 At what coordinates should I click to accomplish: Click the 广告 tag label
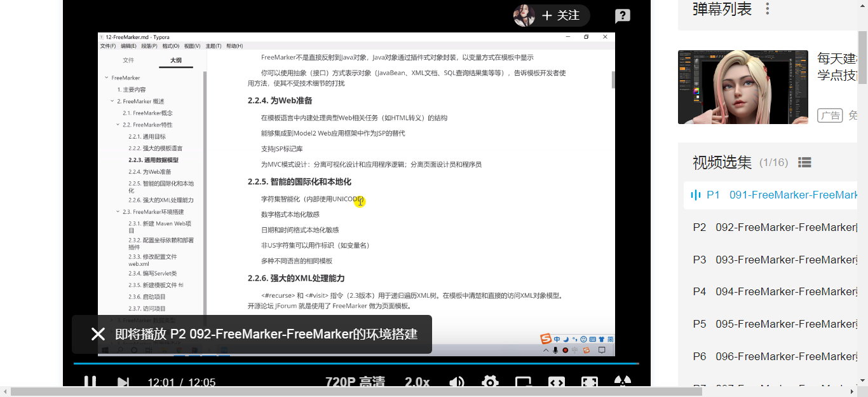click(830, 116)
